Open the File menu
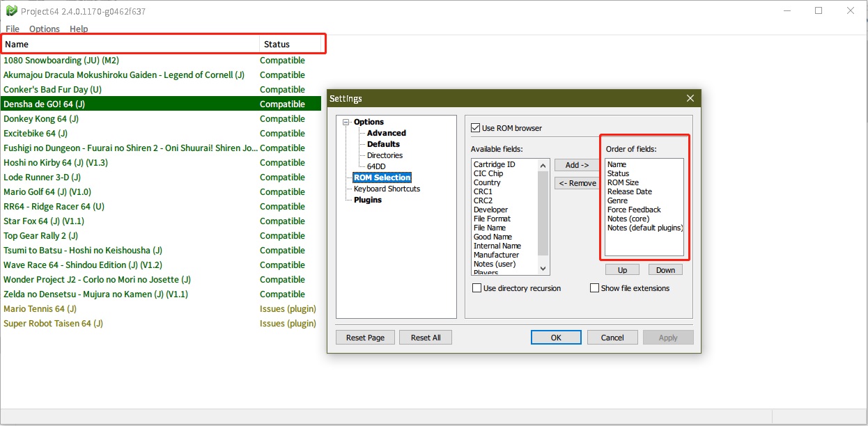 [x=12, y=29]
